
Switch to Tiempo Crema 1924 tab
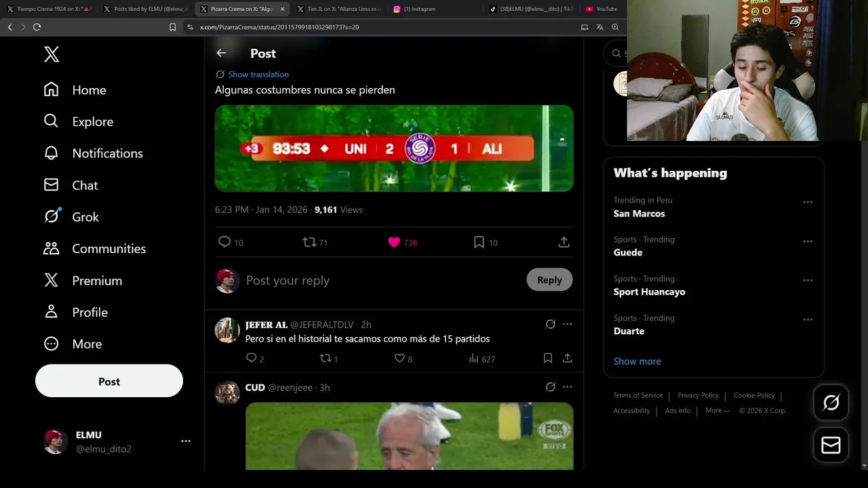[49, 9]
